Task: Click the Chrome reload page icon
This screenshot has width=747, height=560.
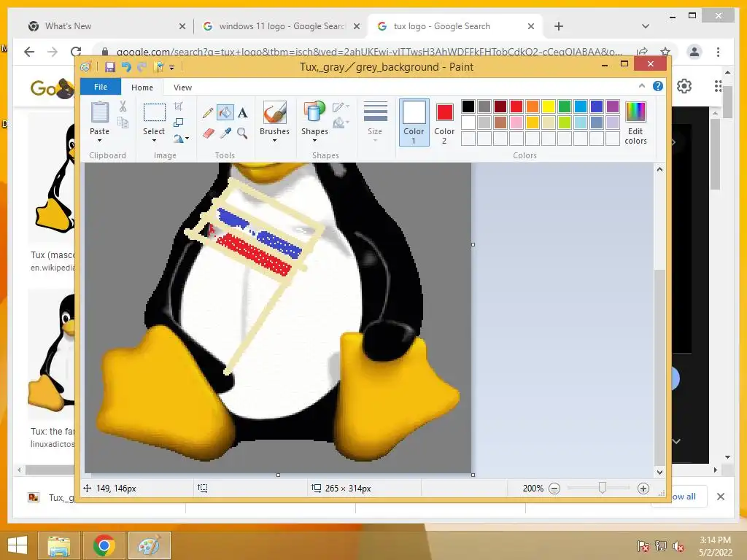Action: 76,52
